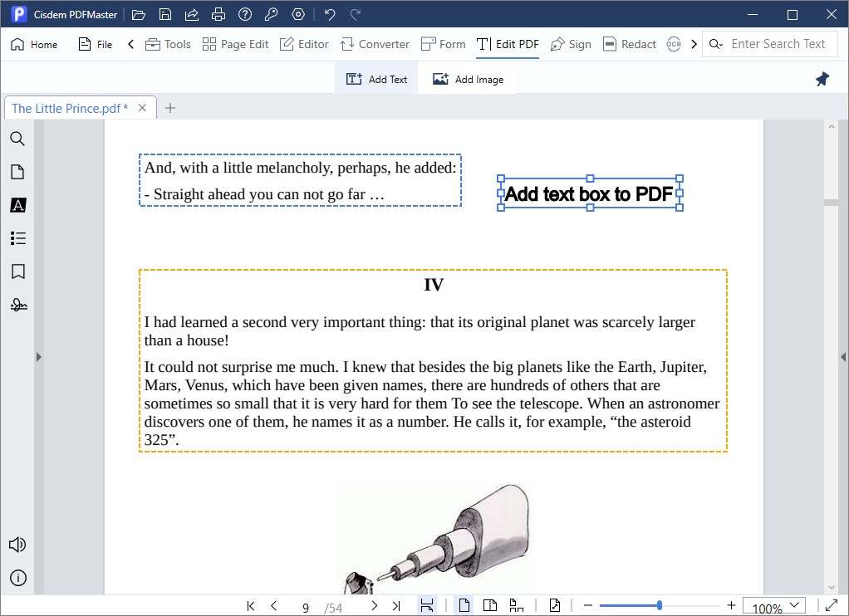Click the Open file folder icon in title bar

(139, 15)
